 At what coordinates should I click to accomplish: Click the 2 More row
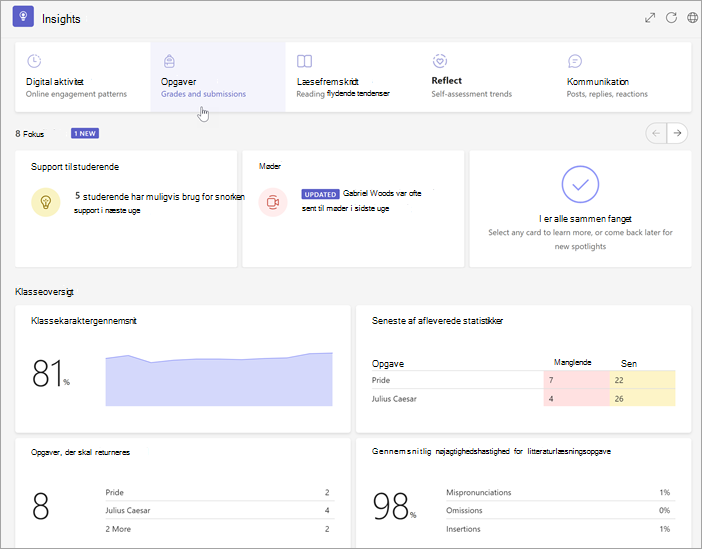[219, 529]
